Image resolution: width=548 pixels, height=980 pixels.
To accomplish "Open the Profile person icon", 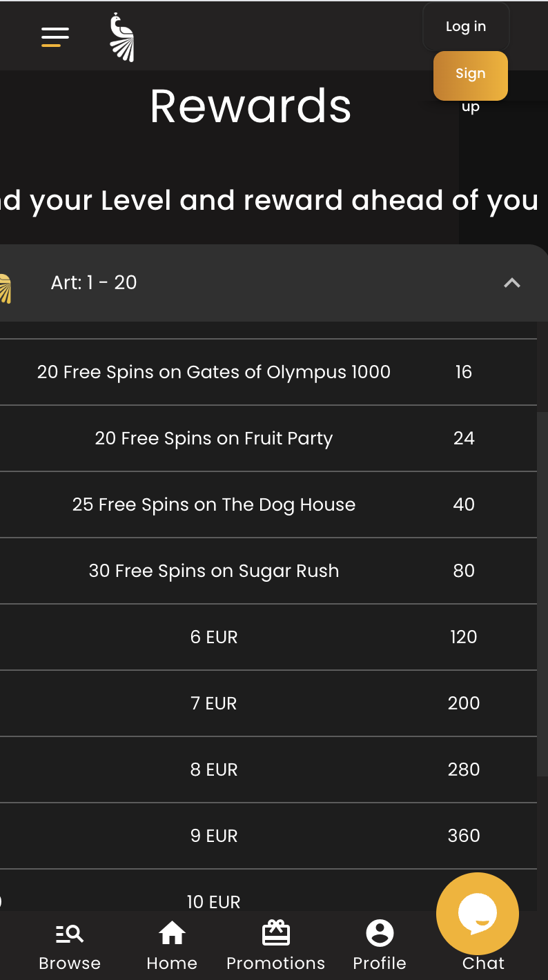I will click(x=380, y=934).
